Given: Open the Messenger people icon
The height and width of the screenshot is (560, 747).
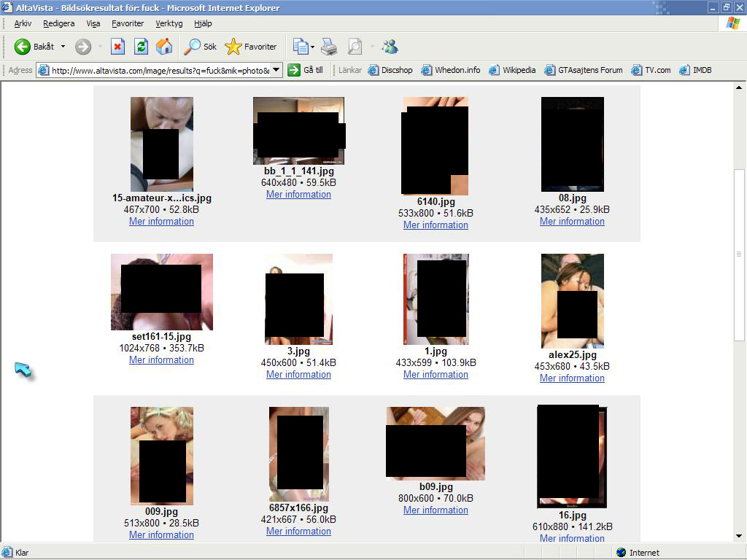Looking at the screenshot, I should [x=390, y=47].
